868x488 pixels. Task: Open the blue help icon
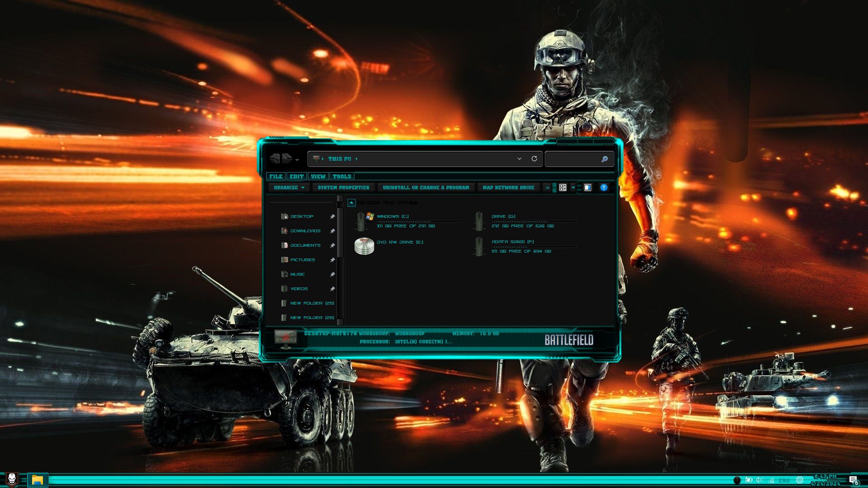[604, 188]
